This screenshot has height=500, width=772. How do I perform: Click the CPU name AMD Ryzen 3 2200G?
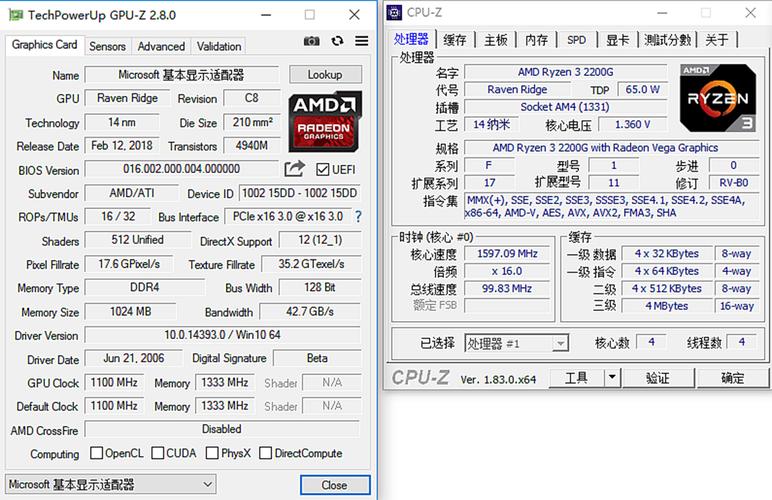click(565, 72)
